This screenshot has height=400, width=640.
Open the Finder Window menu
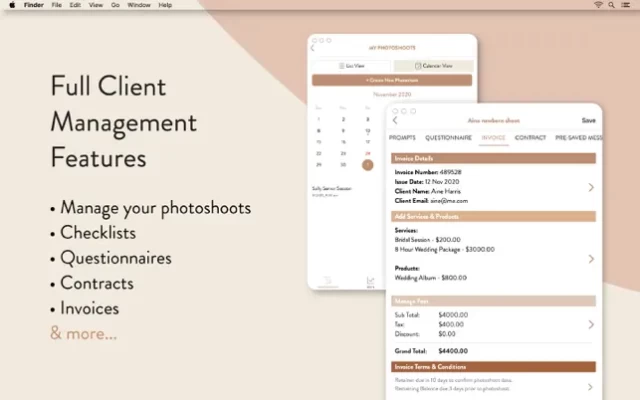tap(139, 5)
